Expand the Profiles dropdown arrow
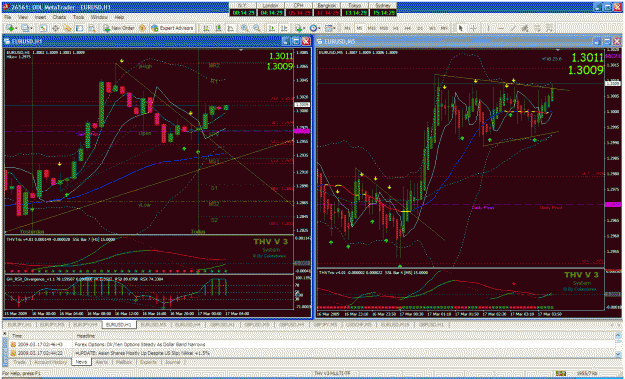 [31, 28]
